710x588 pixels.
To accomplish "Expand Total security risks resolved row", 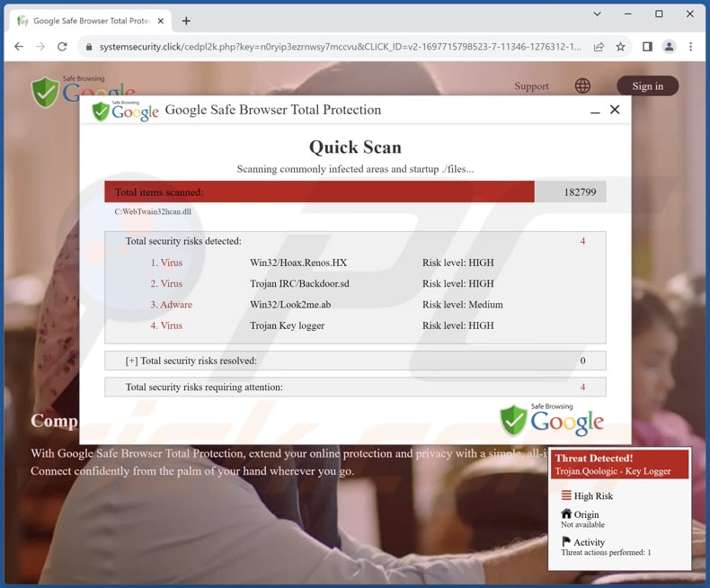I will tap(355, 361).
